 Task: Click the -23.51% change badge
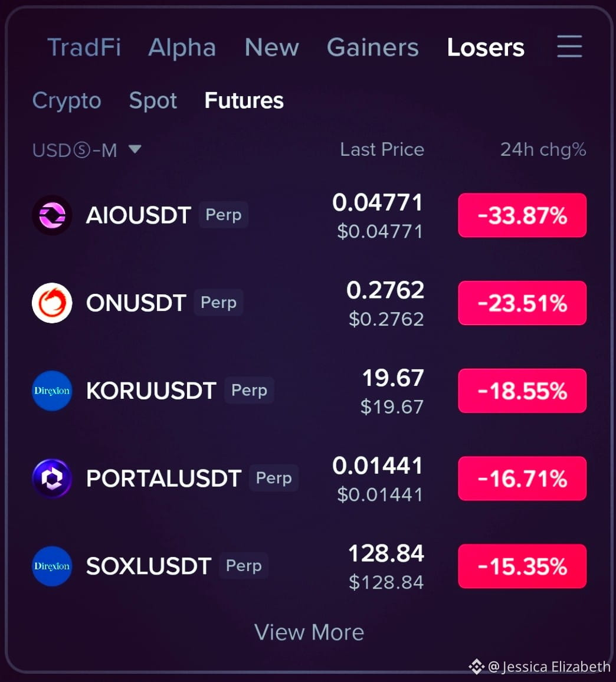tap(522, 303)
